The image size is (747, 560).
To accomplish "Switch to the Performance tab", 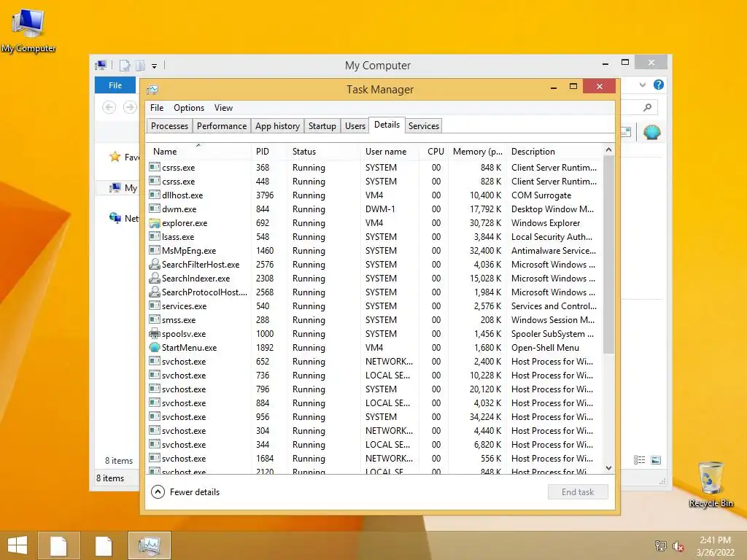I will [222, 125].
